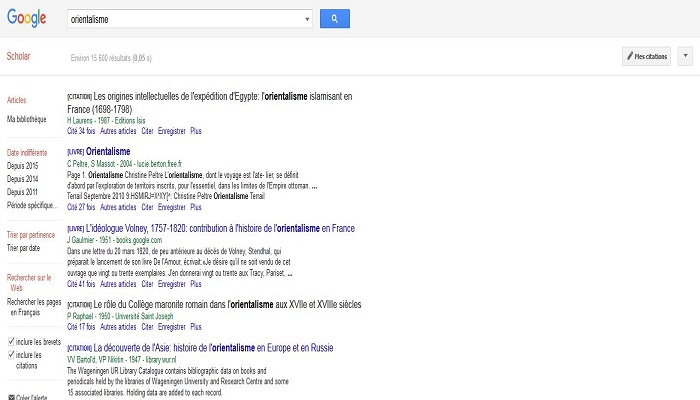700x400 pixels.
Task: Open the search box suggestions dropdown arrow
Action: [306, 19]
